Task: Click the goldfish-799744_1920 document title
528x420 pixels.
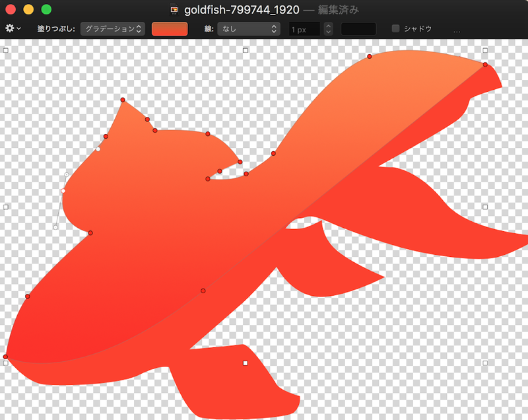Action: 241,10
